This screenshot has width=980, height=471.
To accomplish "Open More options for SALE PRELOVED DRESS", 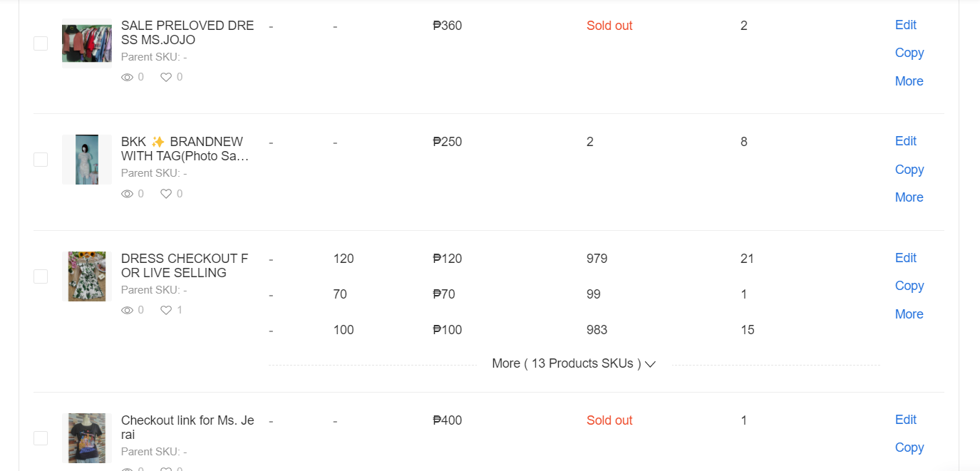I will point(909,81).
